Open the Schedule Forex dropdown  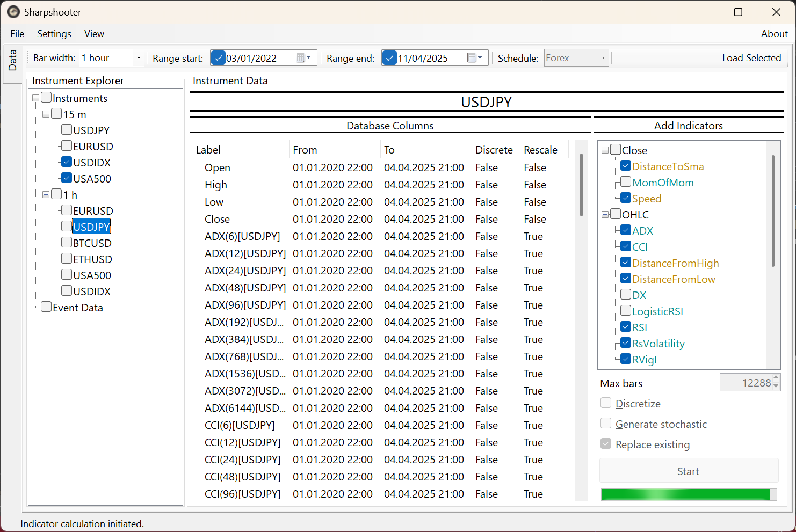(603, 58)
